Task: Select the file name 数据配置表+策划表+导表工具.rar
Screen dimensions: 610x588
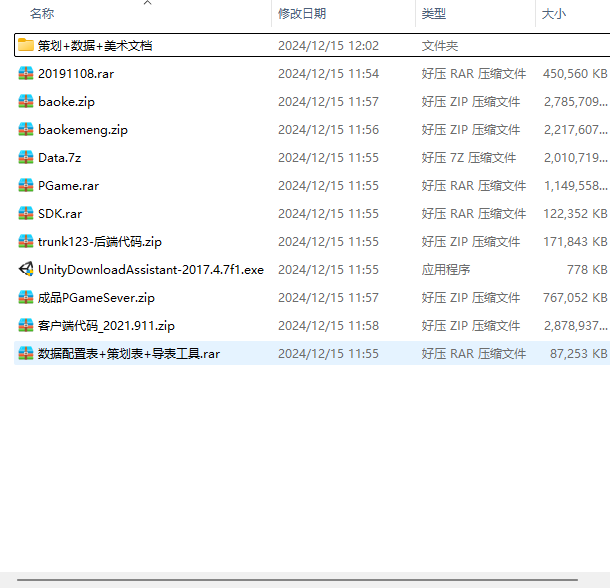Action: point(129,354)
